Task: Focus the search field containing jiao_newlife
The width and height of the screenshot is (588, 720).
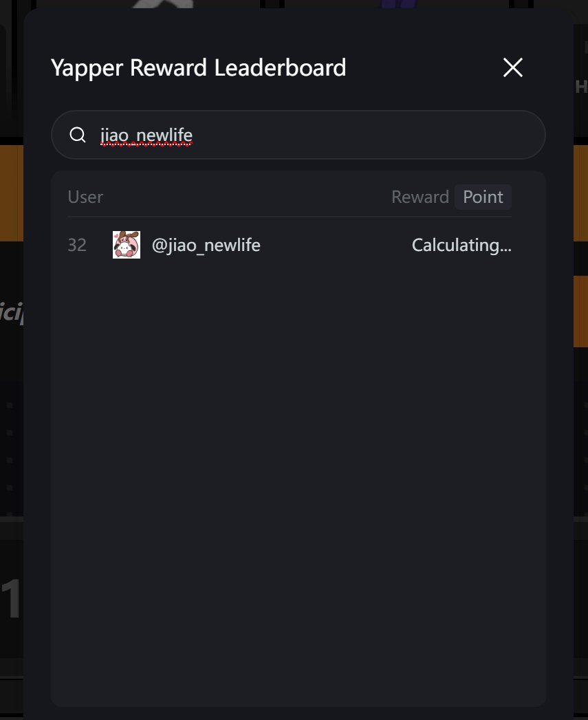Action: [309, 135]
